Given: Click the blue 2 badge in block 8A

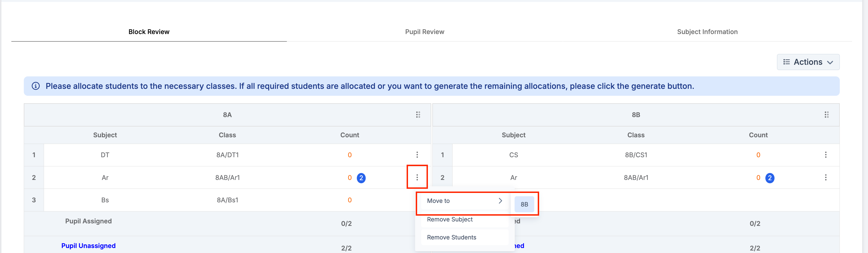Looking at the screenshot, I should click(x=361, y=178).
